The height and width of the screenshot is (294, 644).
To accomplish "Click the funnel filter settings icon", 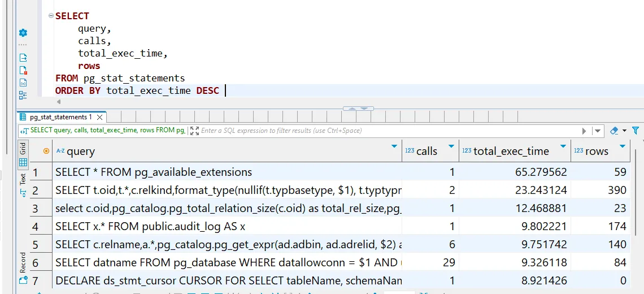I will point(636,131).
